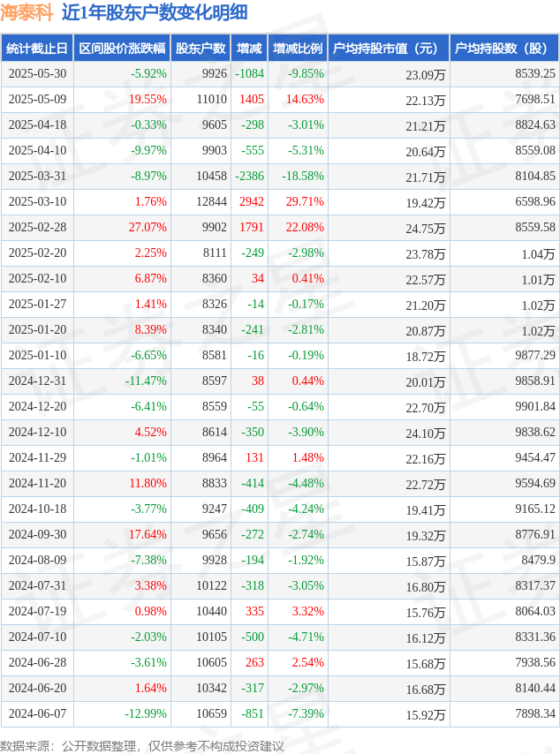Select the 增减比例 column header
The width and height of the screenshot is (560, 754).
[x=298, y=48]
